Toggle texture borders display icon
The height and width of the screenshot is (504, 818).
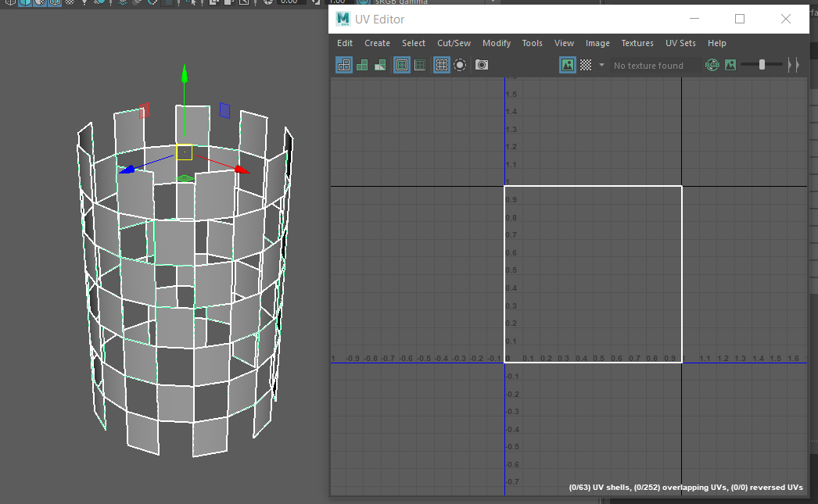[x=402, y=65]
